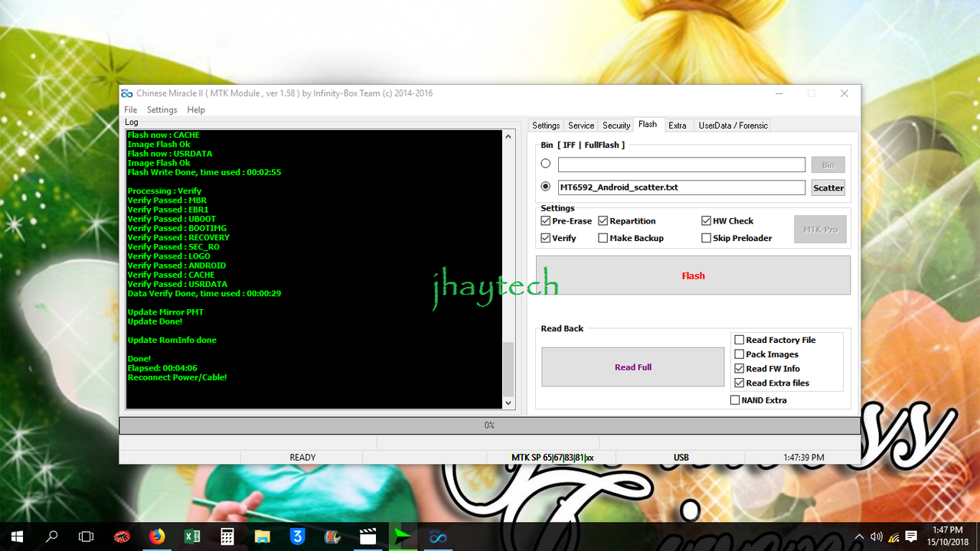Show hidden system tray icons
Viewport: 980px width, 551px height.
pos(859,536)
